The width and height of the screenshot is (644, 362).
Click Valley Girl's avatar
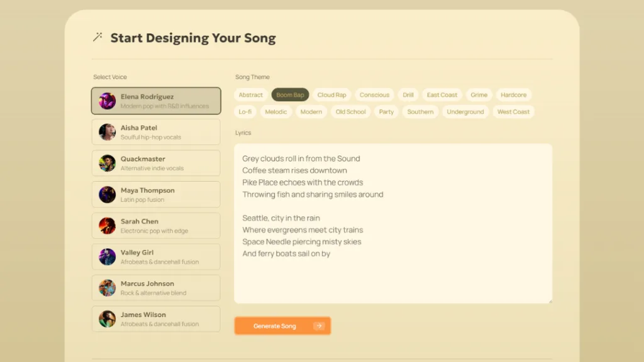(107, 257)
